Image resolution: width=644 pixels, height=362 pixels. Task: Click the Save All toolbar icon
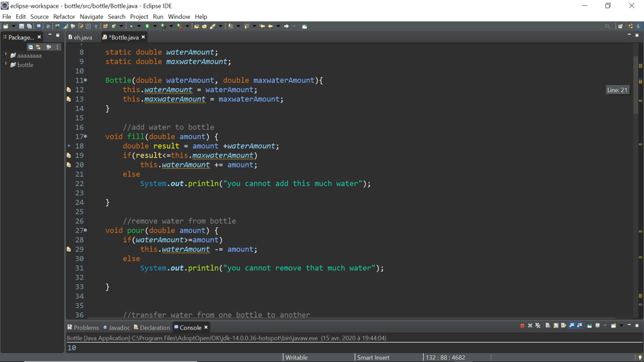29,26
